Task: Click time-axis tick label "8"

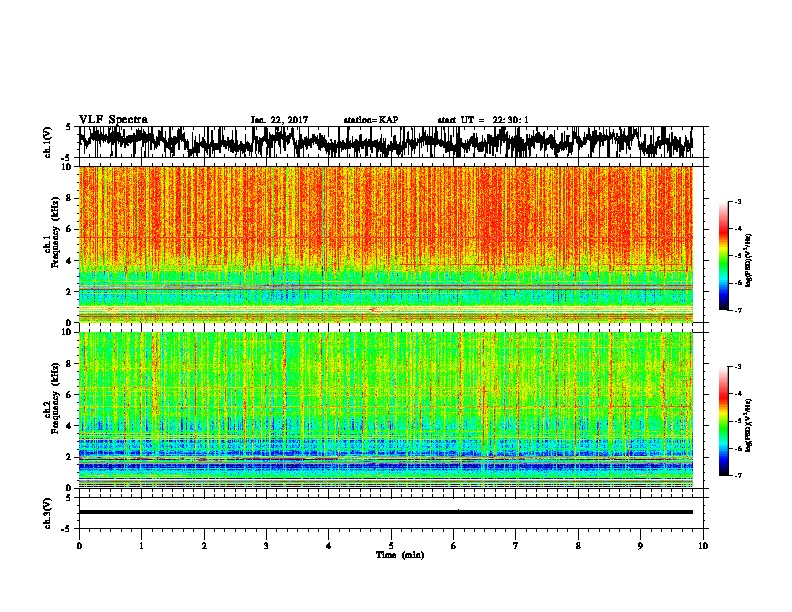Action: [x=578, y=546]
